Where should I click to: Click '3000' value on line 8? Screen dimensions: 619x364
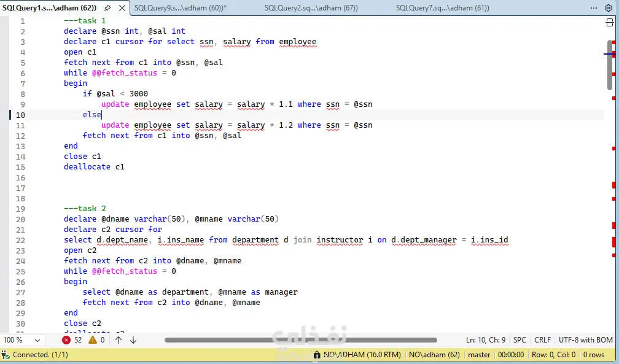pos(139,94)
